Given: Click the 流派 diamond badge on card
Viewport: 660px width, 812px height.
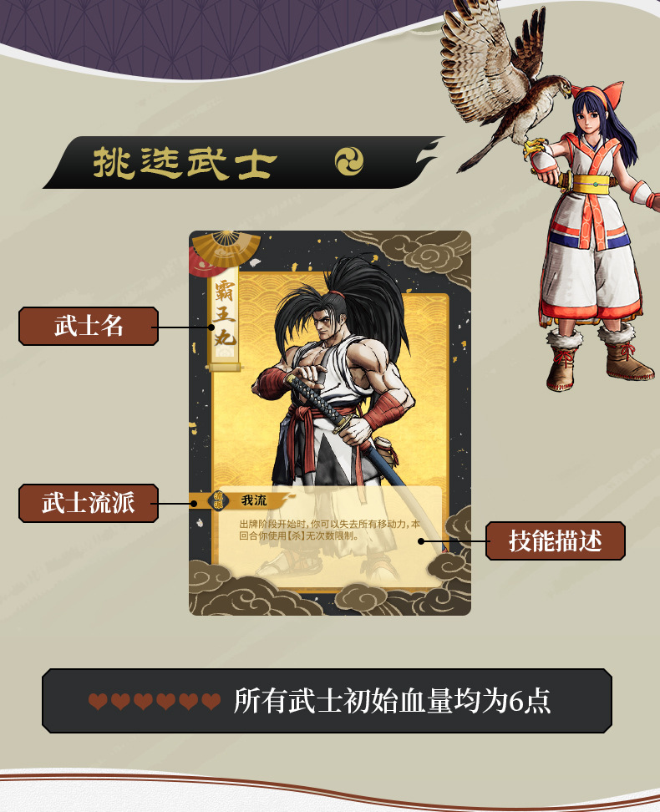Looking at the screenshot, I should (x=219, y=500).
